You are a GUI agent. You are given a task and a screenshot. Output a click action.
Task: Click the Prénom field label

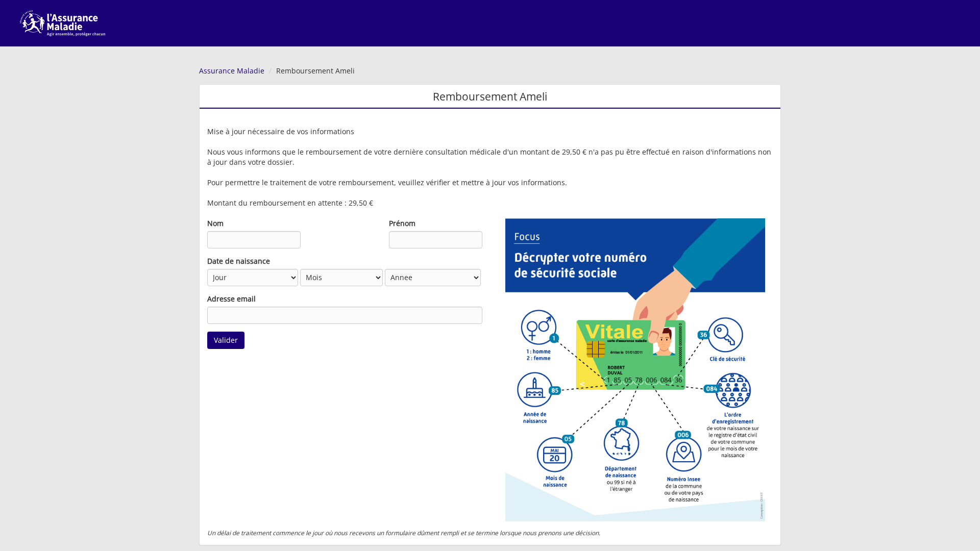pyautogui.click(x=402, y=223)
